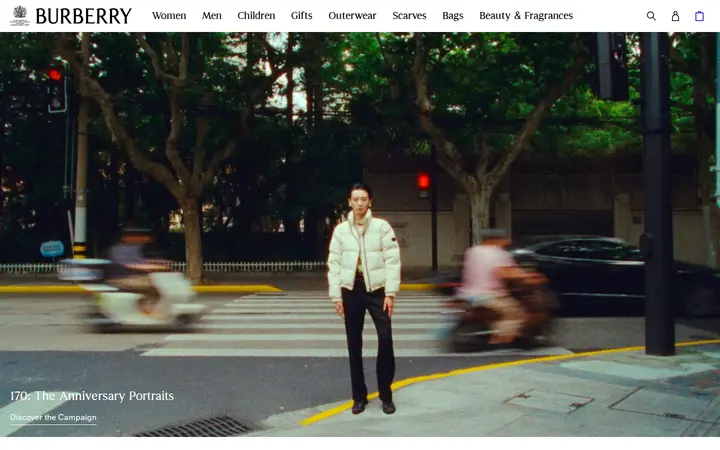720x450 pixels.
Task: Click the 170: The Anniversary Portraits heading
Action: tap(92, 396)
